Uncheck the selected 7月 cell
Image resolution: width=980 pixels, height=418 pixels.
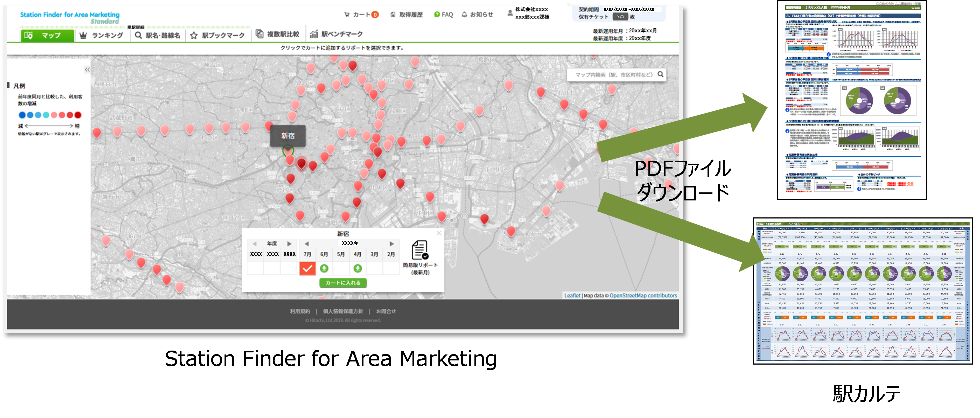(307, 269)
